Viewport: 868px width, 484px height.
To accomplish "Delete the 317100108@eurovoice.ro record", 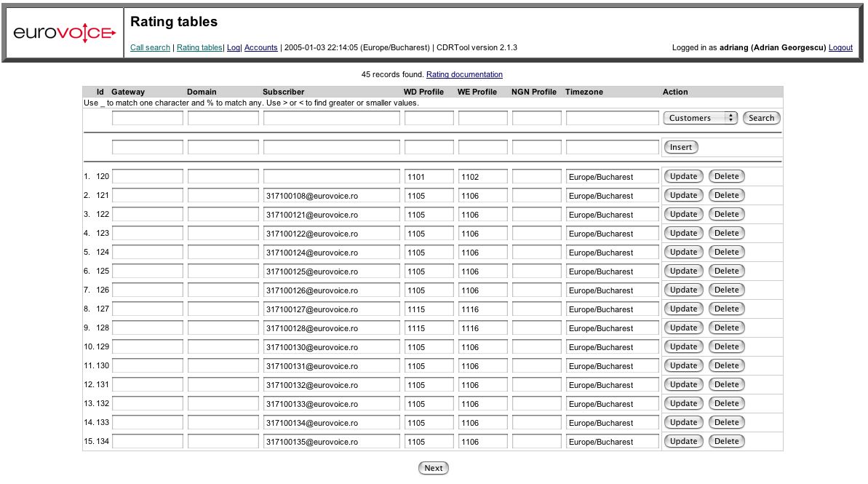I will [726, 196].
